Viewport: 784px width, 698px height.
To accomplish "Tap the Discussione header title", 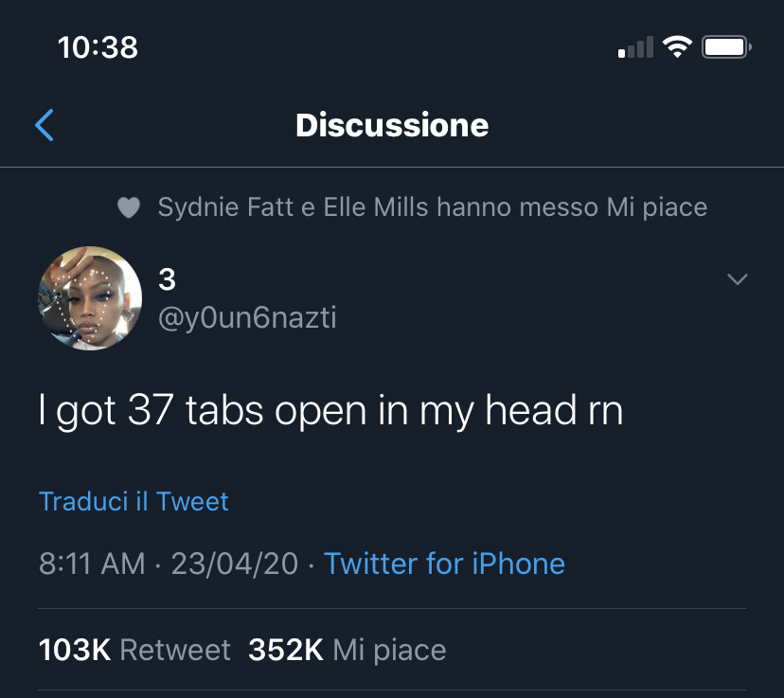I will pos(392,125).
